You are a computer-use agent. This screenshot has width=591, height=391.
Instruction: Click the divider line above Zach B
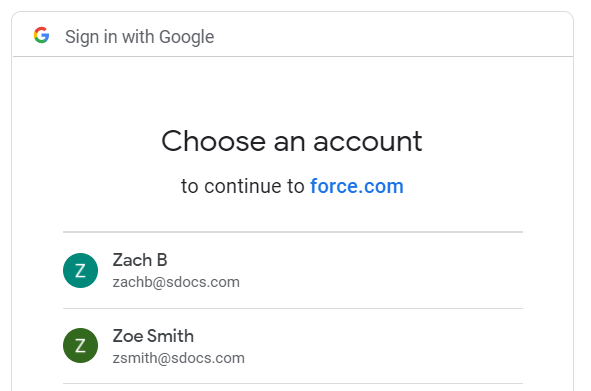click(293, 232)
